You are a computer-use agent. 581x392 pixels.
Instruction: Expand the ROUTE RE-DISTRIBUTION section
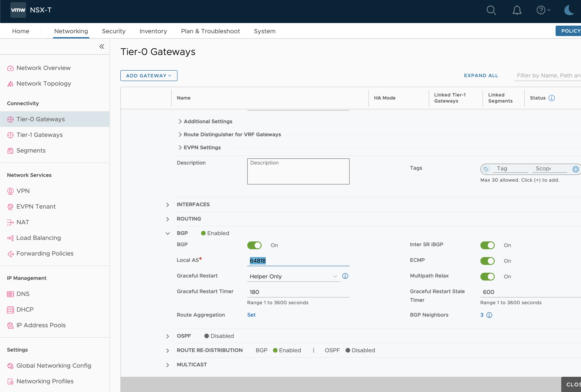click(168, 351)
